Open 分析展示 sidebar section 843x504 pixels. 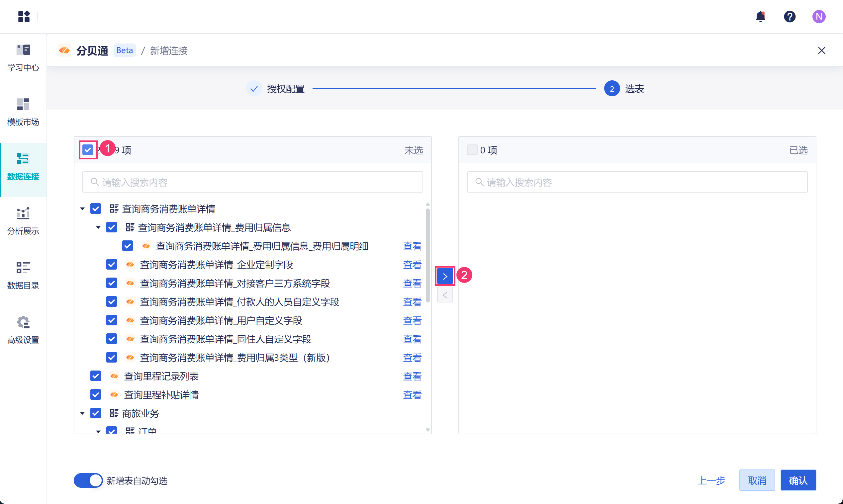(23, 221)
